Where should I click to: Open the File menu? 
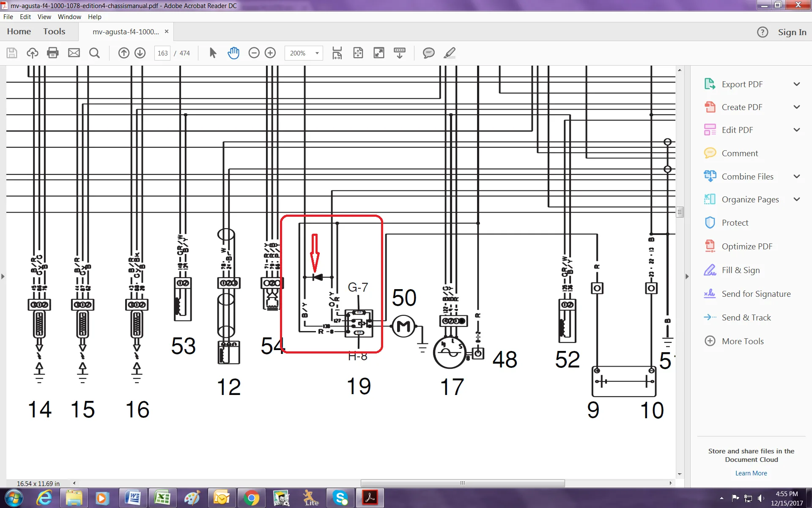8,17
